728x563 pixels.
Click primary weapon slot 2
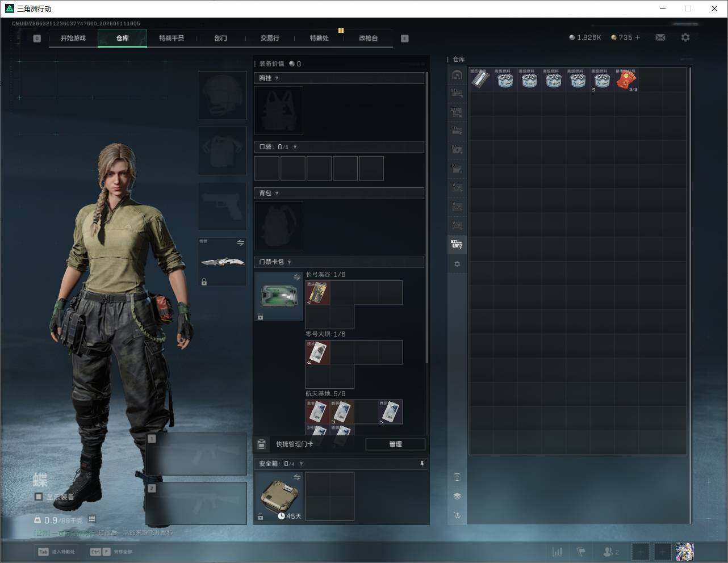[x=196, y=503]
